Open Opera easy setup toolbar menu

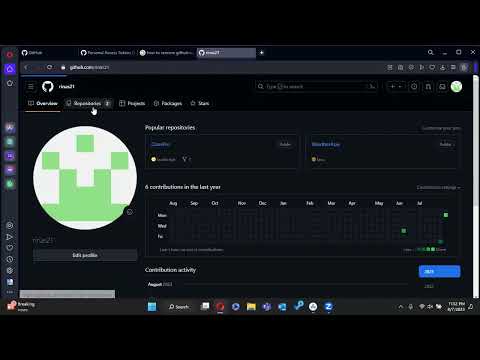[x=453, y=67]
